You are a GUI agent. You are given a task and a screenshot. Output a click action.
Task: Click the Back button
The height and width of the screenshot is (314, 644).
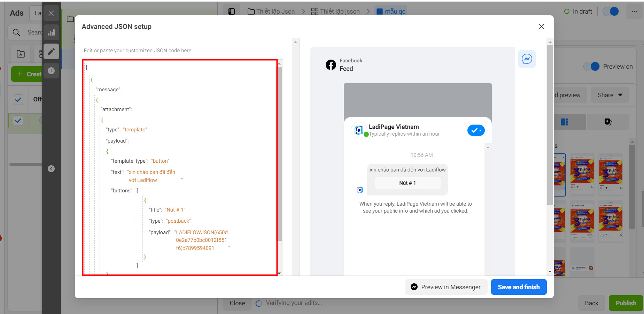point(591,303)
